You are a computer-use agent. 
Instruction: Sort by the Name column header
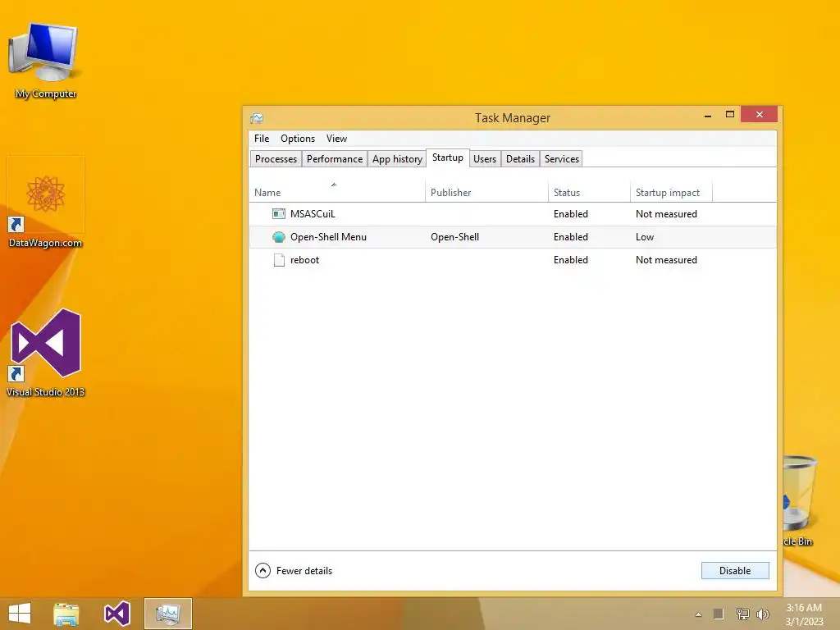[337, 192]
